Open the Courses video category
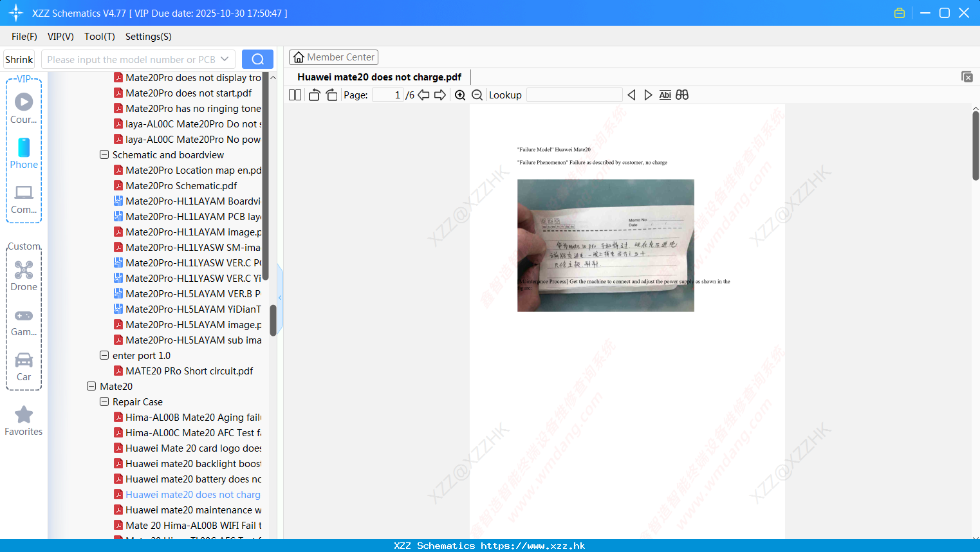 coord(24,109)
